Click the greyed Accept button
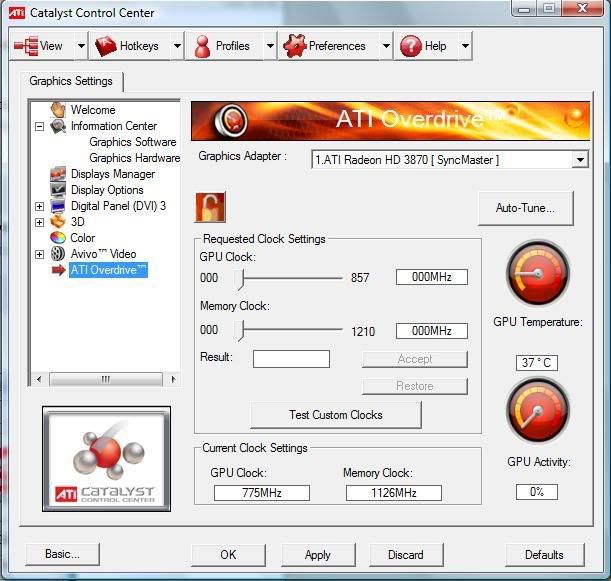 point(415,359)
